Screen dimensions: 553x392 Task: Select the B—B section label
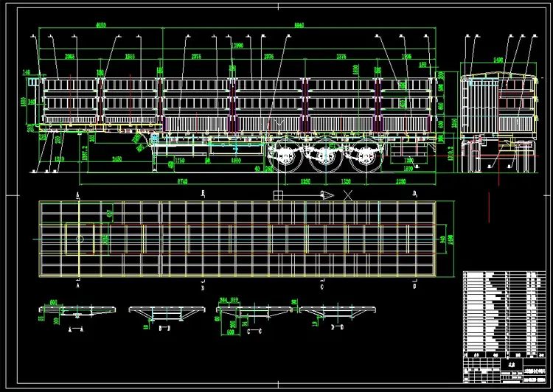164,328
